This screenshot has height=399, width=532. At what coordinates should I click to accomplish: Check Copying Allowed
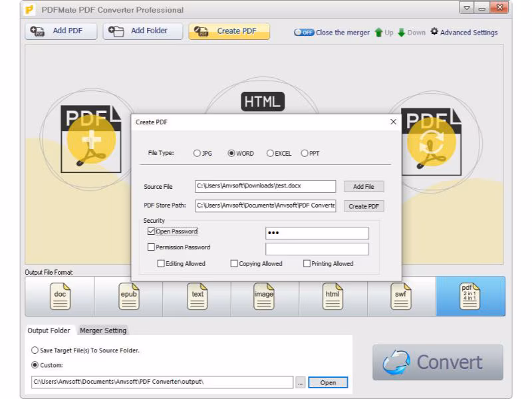click(x=234, y=263)
